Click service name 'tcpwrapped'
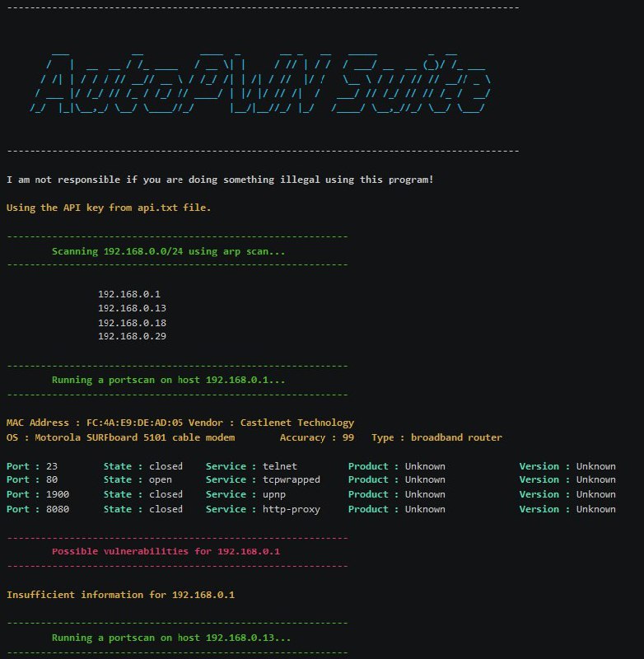The width and height of the screenshot is (644, 659). 292,480
